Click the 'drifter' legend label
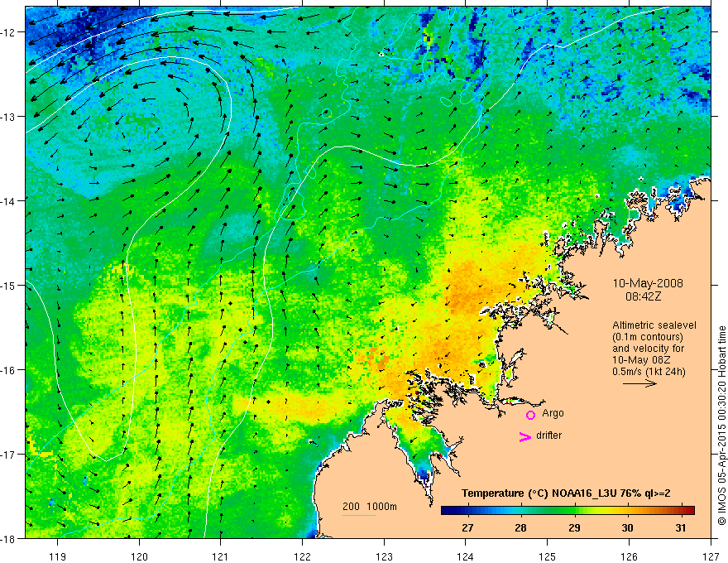 pos(548,435)
